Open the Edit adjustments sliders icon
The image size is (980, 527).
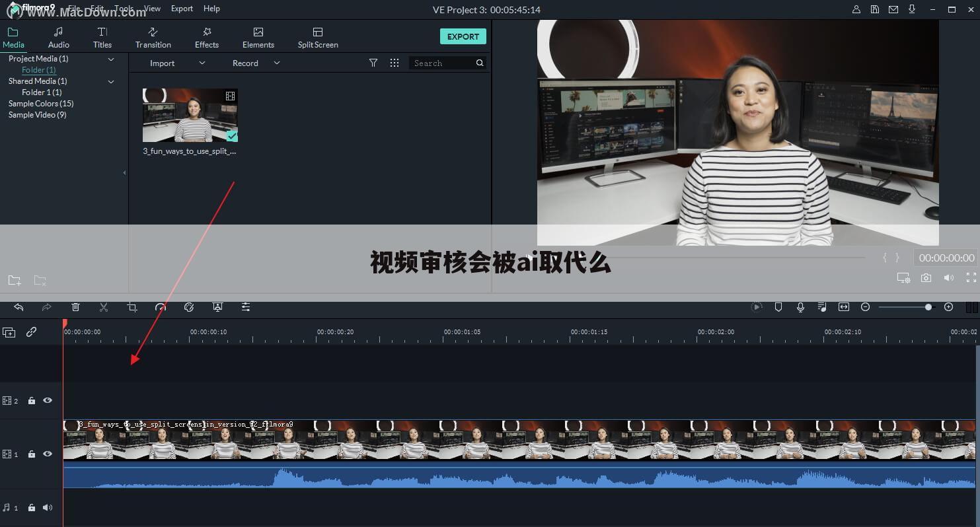(246, 307)
